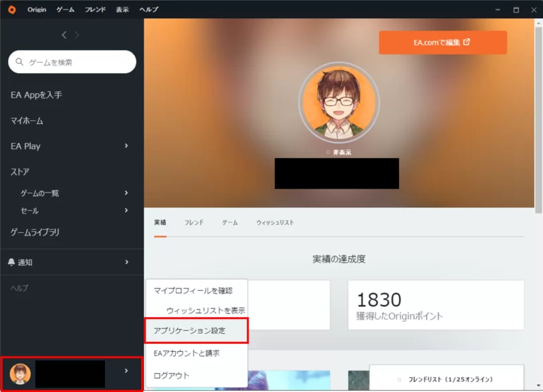
Task: Open the ヘルプ menu in menu bar
Action: pos(149,9)
